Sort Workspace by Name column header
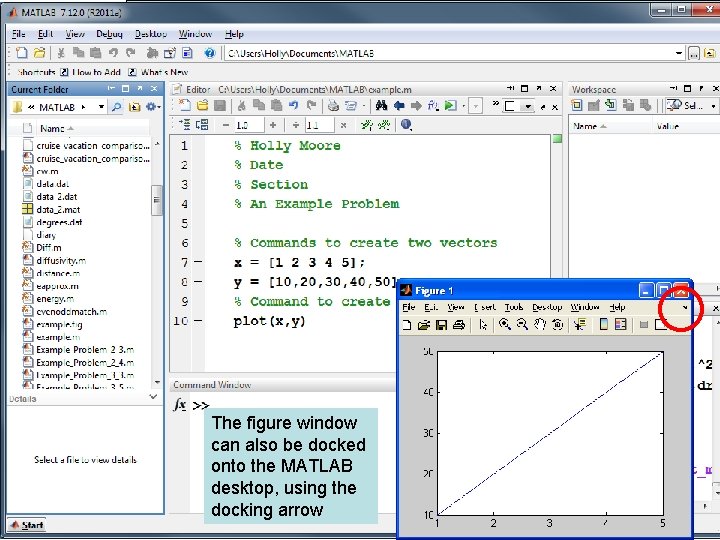720x540 pixels. click(x=590, y=126)
